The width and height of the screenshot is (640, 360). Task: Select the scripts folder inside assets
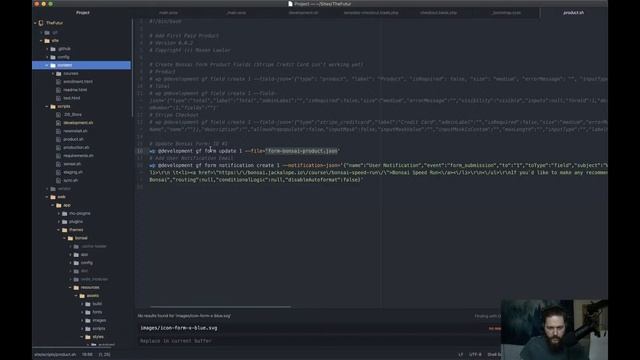pyautogui.click(x=99, y=329)
